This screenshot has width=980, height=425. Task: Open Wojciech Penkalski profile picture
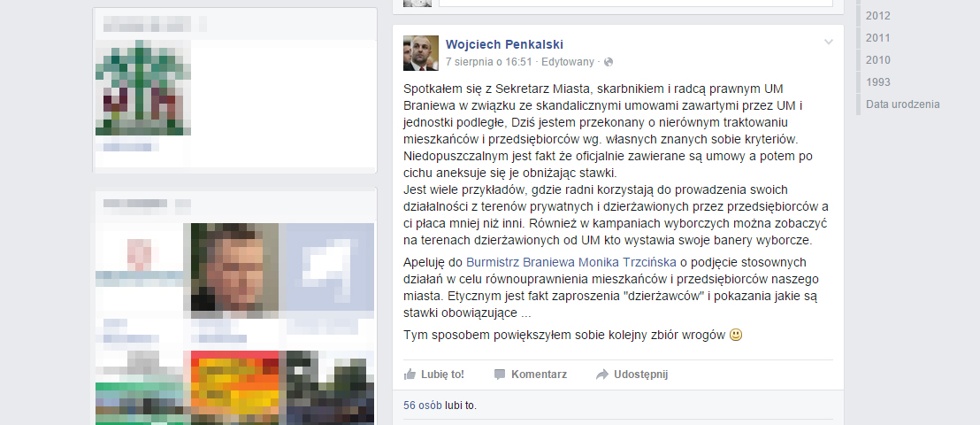pos(421,53)
